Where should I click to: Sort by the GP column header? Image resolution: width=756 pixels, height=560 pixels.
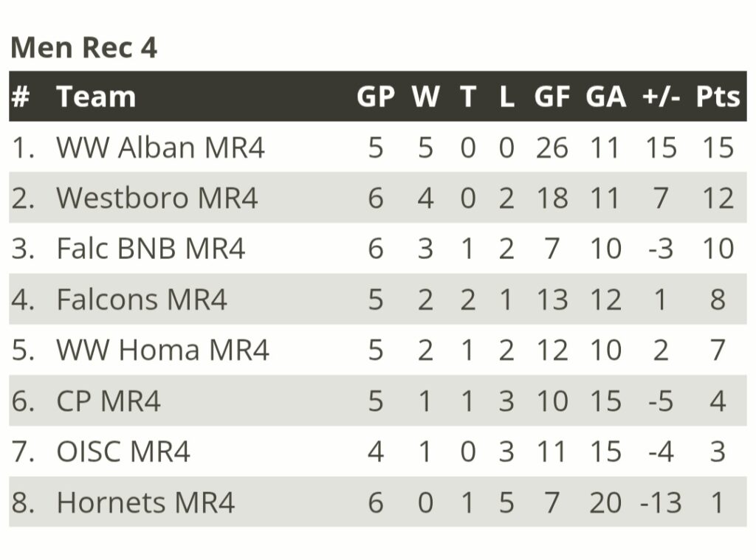[376, 97]
